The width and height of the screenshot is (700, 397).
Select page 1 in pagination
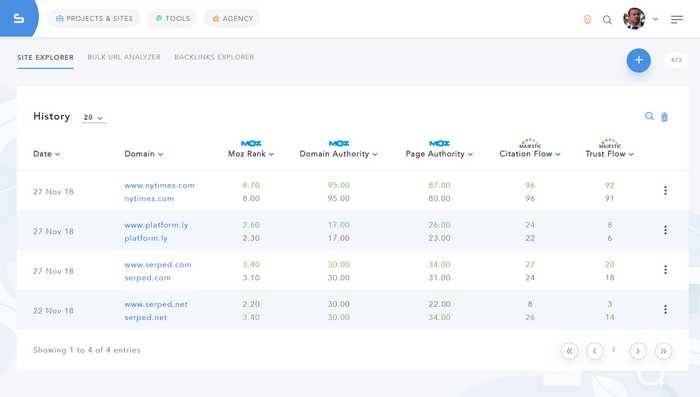tap(613, 350)
